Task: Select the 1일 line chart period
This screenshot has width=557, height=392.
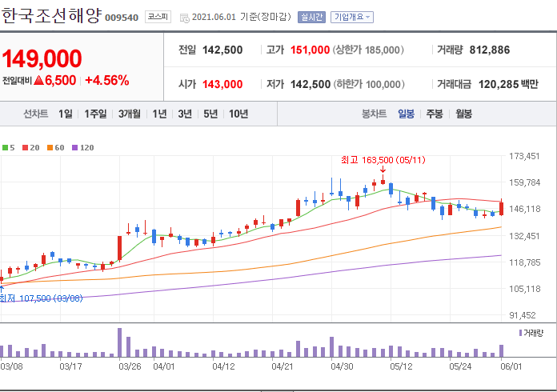Action: point(66,114)
